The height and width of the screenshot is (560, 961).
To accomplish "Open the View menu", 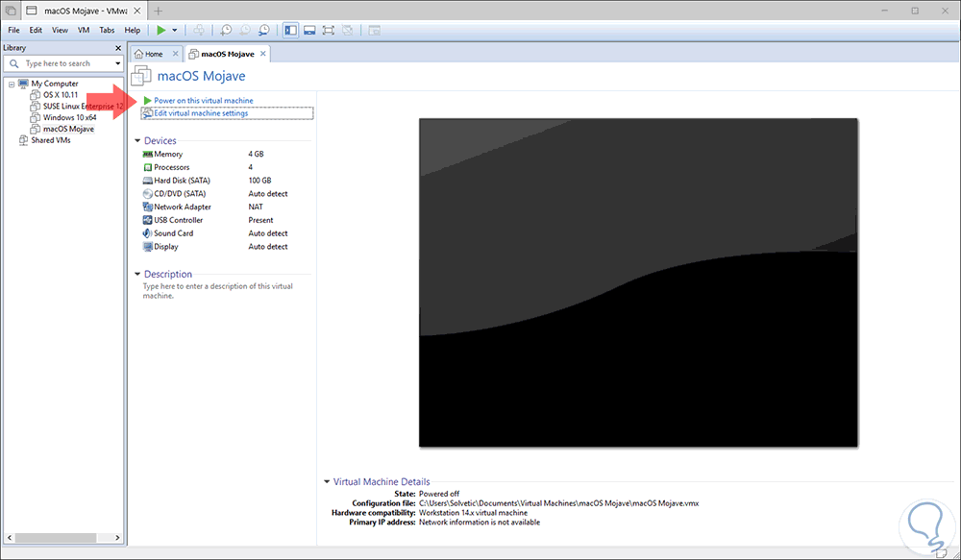I will (x=60, y=30).
